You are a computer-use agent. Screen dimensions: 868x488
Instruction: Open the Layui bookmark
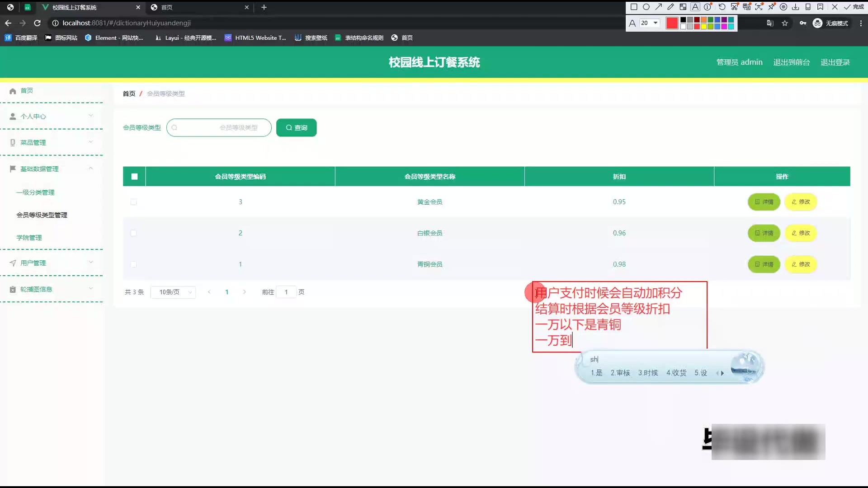click(x=185, y=38)
